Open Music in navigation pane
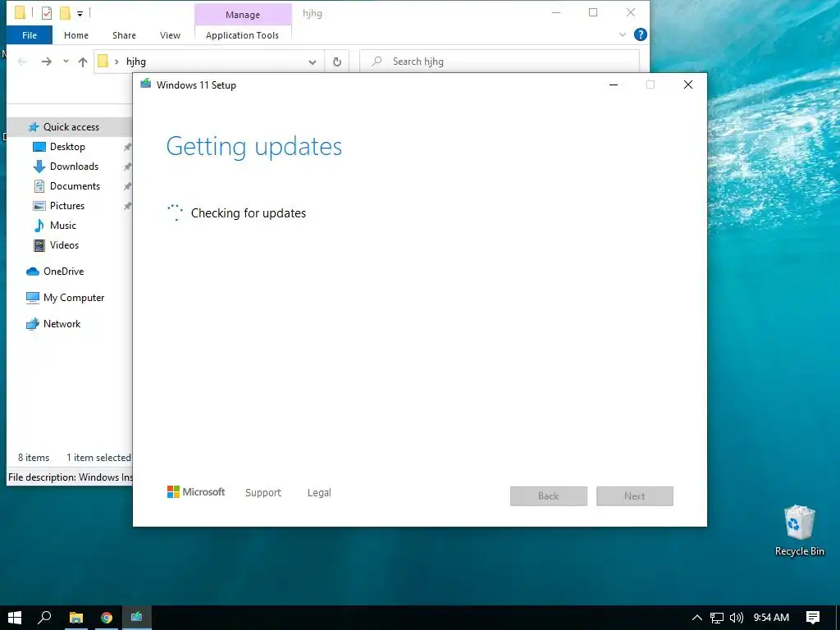 click(62, 226)
